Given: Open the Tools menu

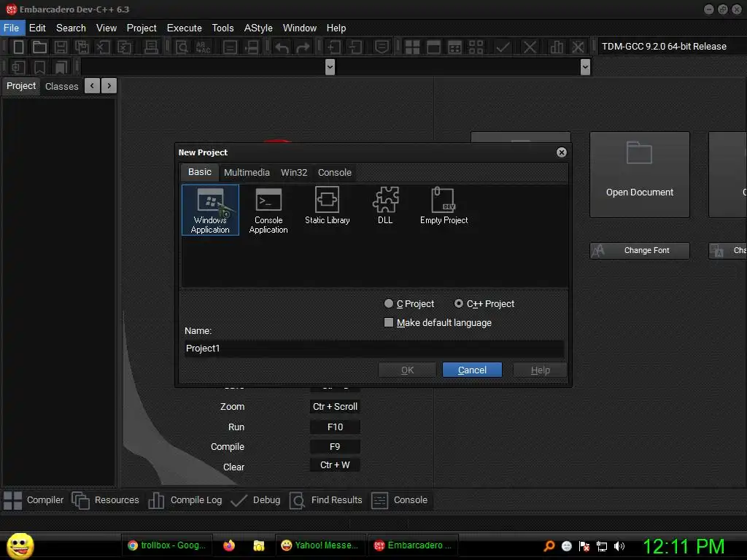Looking at the screenshot, I should coord(223,28).
